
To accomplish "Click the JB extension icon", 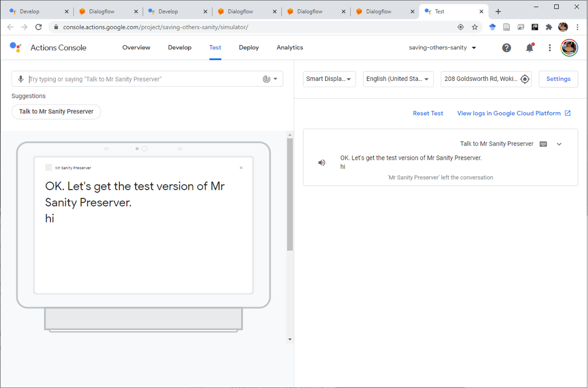I will click(535, 27).
